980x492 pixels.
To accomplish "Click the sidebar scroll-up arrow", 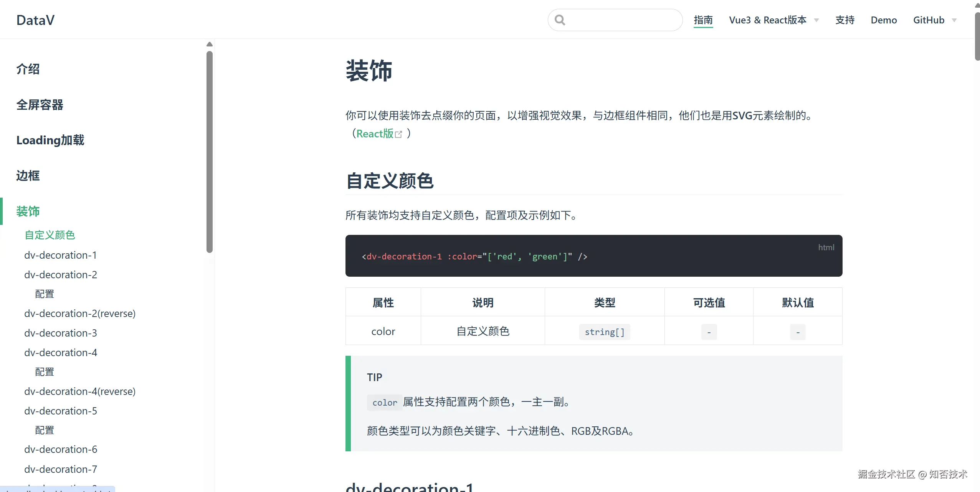I will (x=209, y=44).
